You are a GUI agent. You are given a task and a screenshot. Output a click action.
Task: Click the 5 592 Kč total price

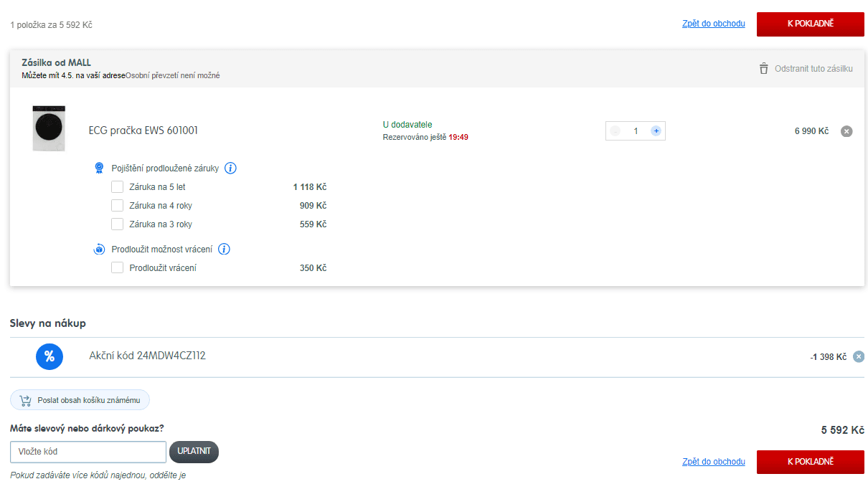click(x=843, y=430)
